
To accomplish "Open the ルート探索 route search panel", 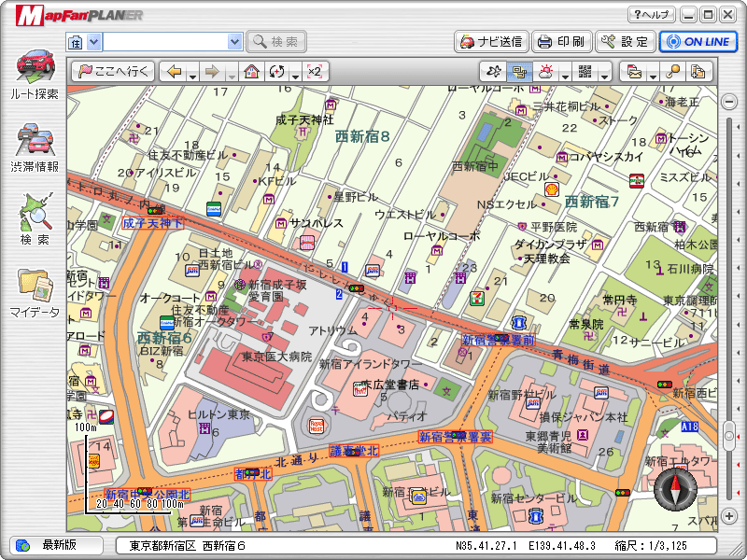I will tap(35, 75).
